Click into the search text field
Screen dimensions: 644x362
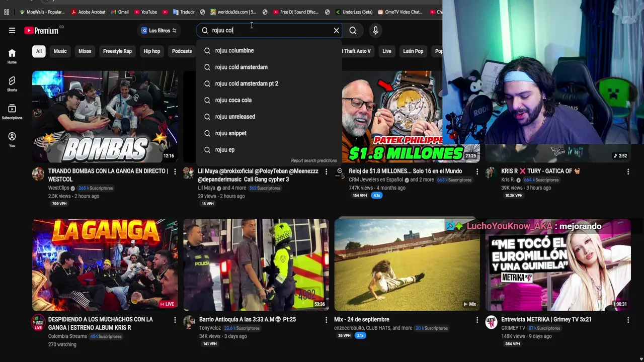tap(269, 30)
